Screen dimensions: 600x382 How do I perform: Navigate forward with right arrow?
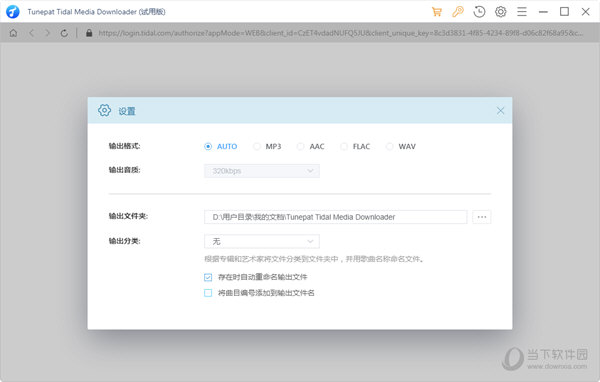pos(47,33)
